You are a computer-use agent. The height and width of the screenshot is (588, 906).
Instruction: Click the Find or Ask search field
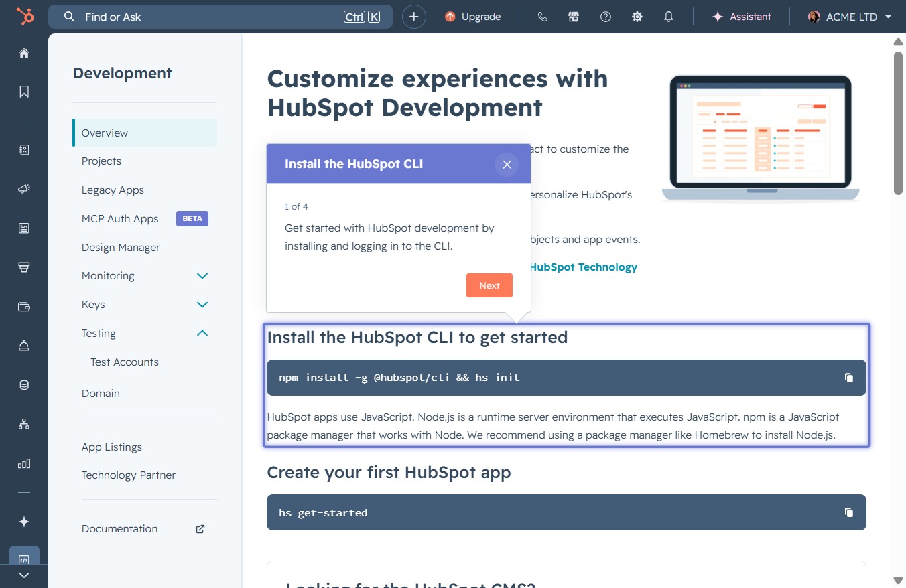220,17
